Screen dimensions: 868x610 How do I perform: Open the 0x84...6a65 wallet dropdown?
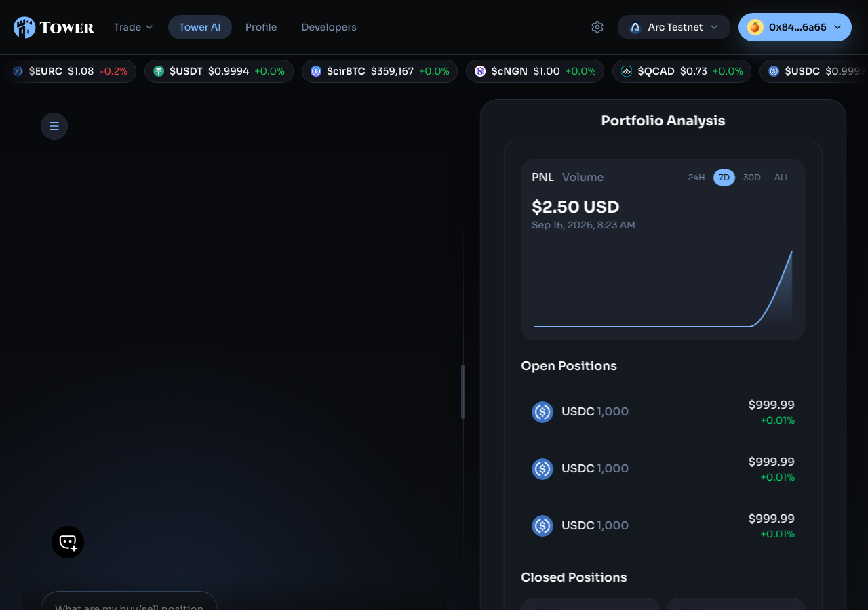(795, 27)
